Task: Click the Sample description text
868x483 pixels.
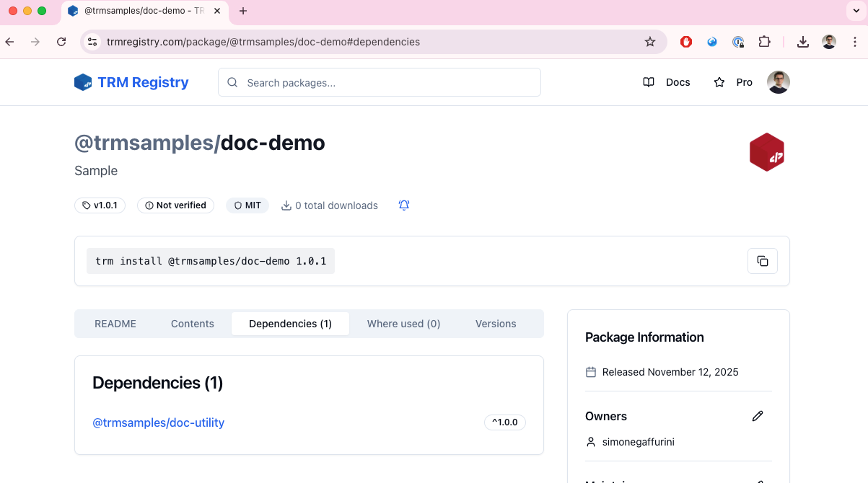Action: [x=96, y=171]
